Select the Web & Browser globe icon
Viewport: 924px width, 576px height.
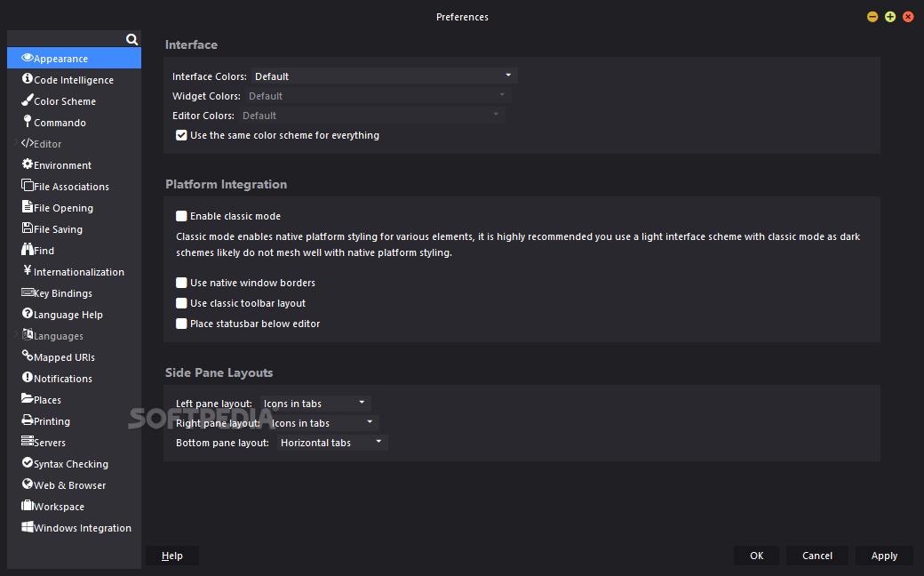(x=26, y=484)
